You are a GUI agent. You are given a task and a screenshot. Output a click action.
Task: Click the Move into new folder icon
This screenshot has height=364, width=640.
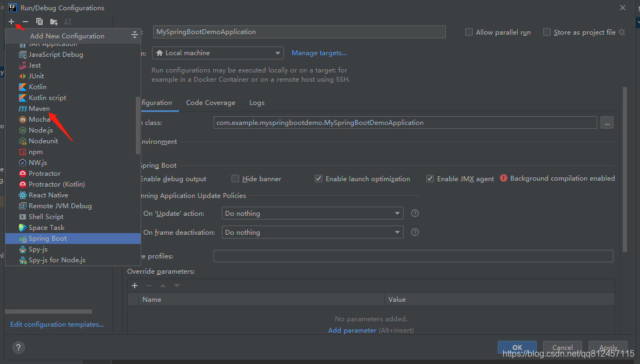tap(54, 22)
